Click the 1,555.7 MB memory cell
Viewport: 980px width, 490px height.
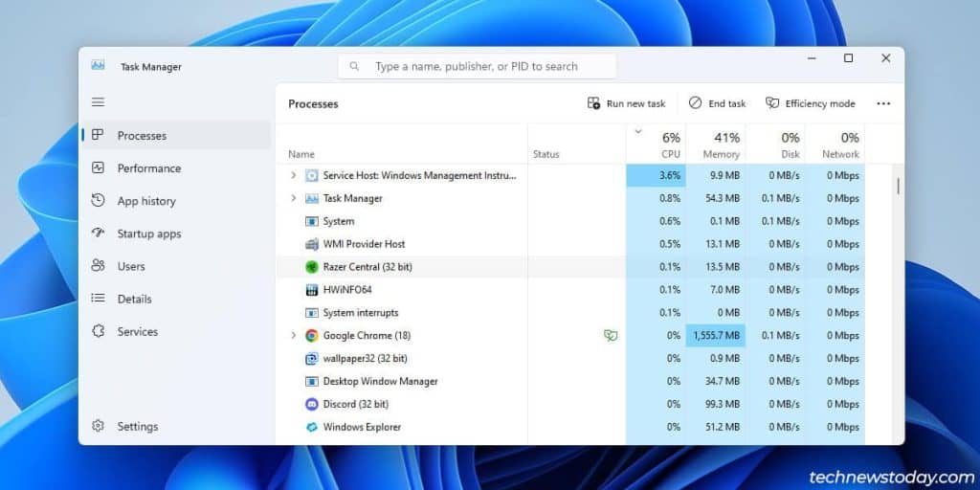point(716,336)
